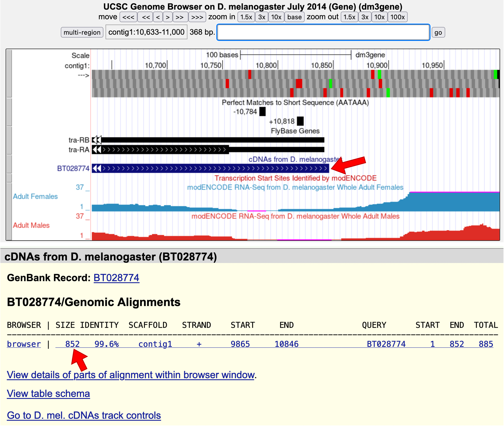Zoom in 1.5x
The height and width of the screenshot is (426, 504).
tap(246, 17)
